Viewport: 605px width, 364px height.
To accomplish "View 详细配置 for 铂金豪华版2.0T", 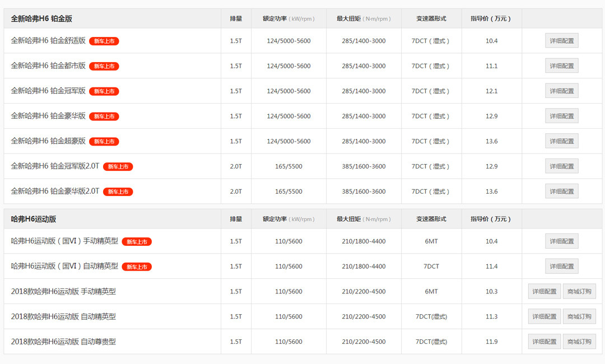I will pos(561,192).
